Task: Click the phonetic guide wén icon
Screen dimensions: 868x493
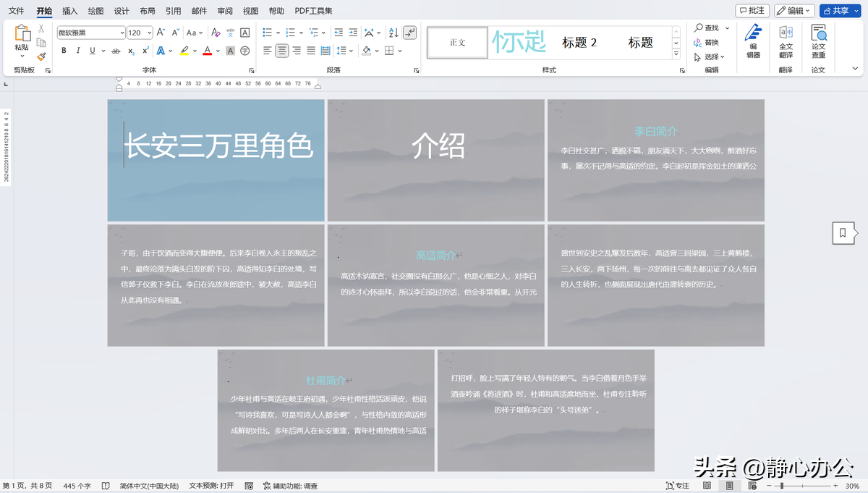Action: pos(230,33)
